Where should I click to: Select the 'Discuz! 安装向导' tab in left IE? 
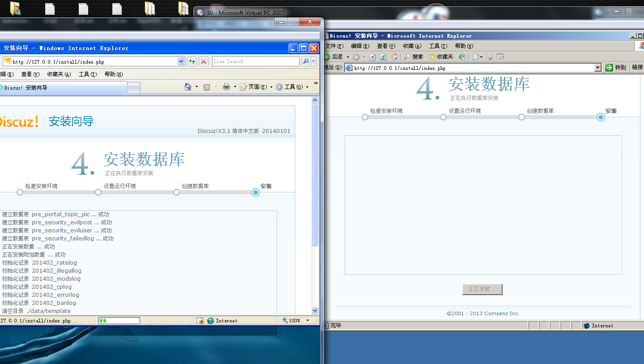click(63, 88)
